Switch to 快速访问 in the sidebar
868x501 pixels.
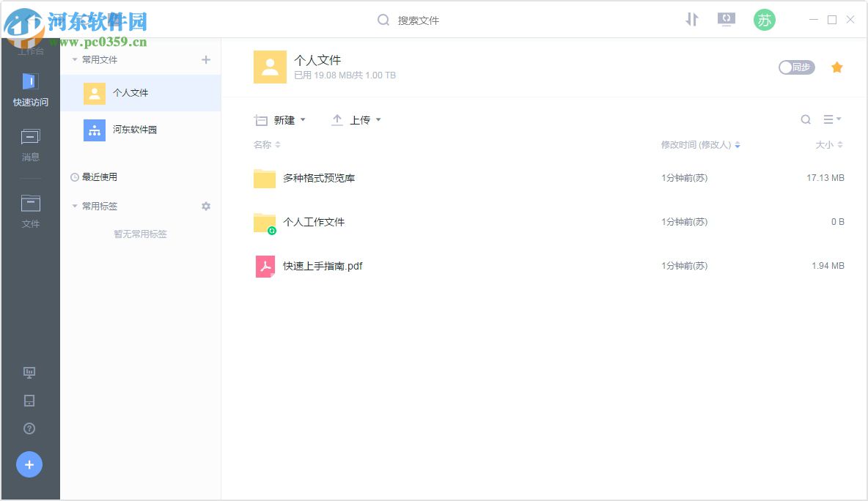(29, 89)
